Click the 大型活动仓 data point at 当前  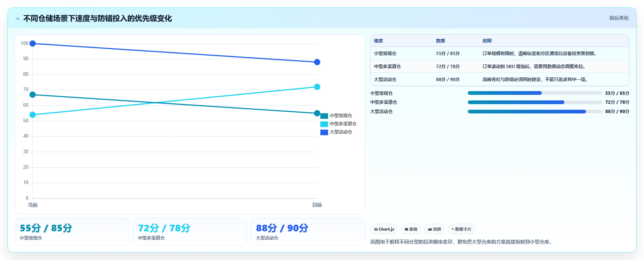click(33, 44)
